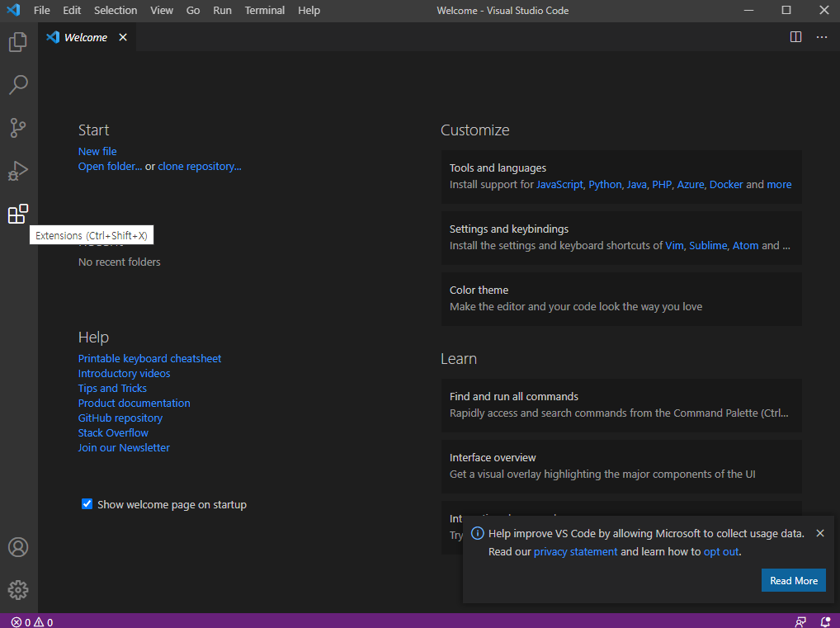Open the Search view in activity bar
The image size is (840, 628).
coord(18,85)
